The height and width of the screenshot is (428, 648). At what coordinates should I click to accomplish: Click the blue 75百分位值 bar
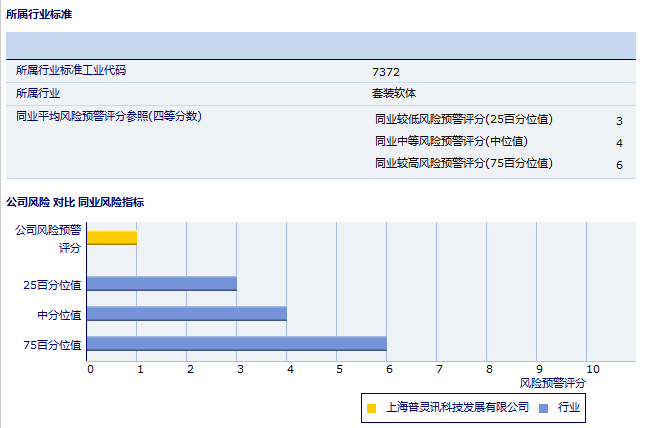[x=237, y=344]
